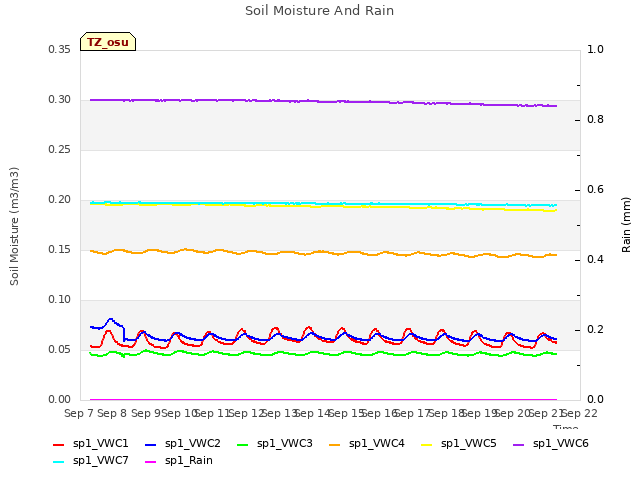Viewport: 640px width, 480px height.
Task: Click the sp1_VWC3 legend entry
Action: (x=275, y=444)
